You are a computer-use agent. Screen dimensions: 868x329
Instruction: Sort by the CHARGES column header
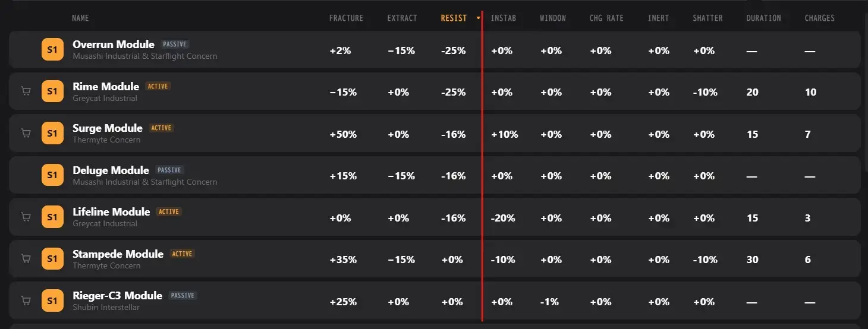point(819,18)
